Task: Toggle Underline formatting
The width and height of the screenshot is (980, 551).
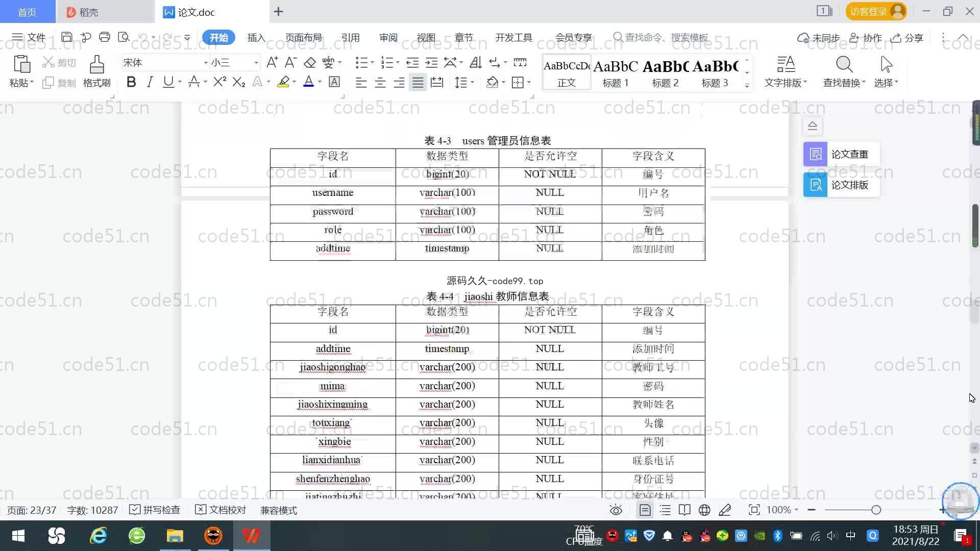Action: [x=168, y=82]
